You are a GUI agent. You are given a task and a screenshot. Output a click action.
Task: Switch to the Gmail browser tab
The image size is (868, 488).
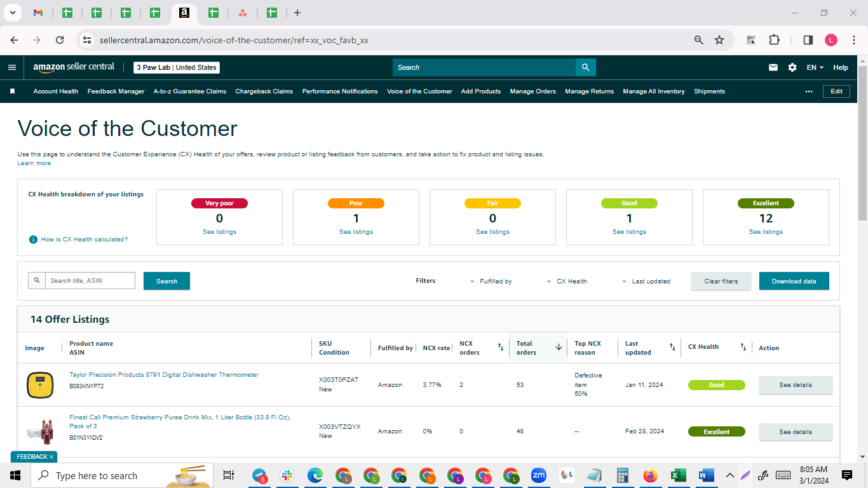38,13
